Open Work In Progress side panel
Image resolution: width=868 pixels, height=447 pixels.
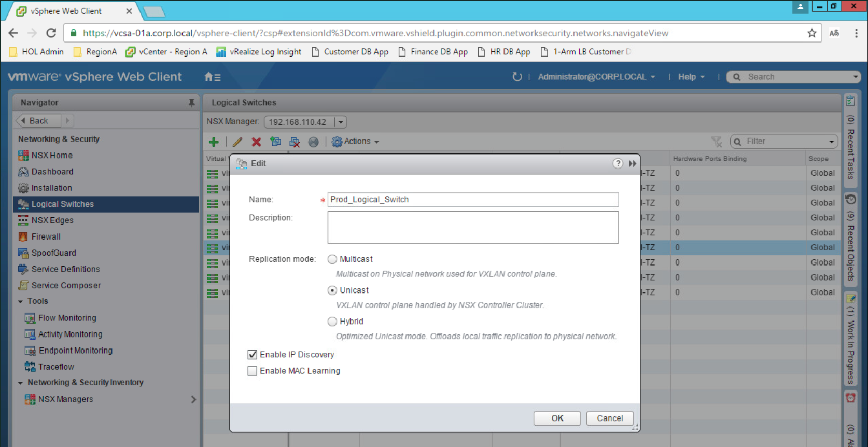(x=850, y=340)
